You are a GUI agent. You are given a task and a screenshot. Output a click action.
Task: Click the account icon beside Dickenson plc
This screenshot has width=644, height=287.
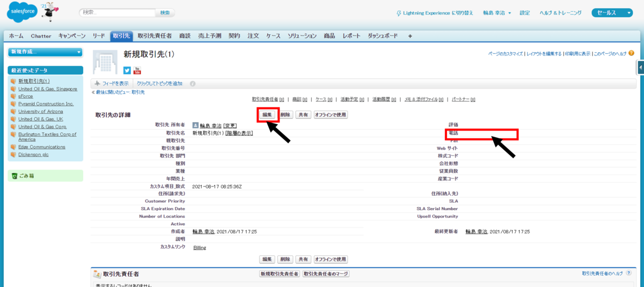[x=13, y=154]
